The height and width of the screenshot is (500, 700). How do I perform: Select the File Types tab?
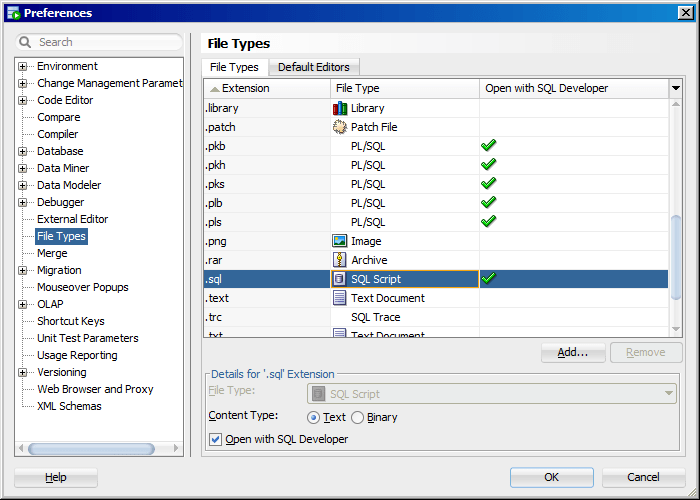pos(234,67)
